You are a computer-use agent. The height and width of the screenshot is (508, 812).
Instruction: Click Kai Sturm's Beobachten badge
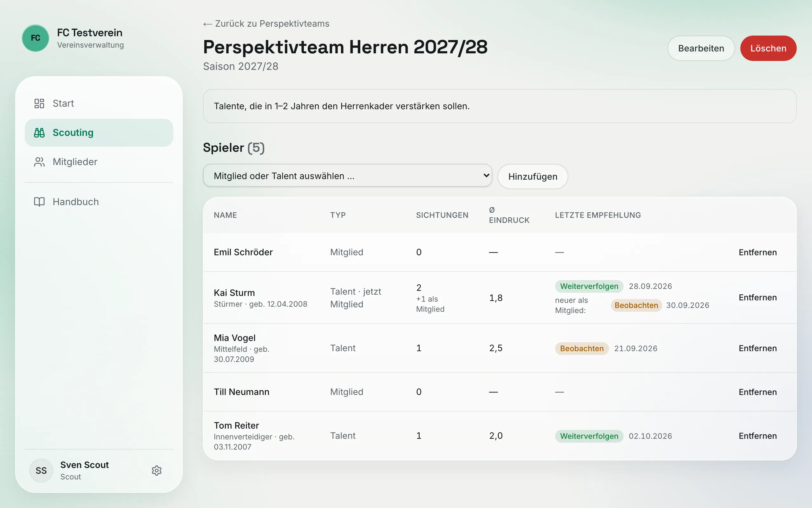point(636,305)
